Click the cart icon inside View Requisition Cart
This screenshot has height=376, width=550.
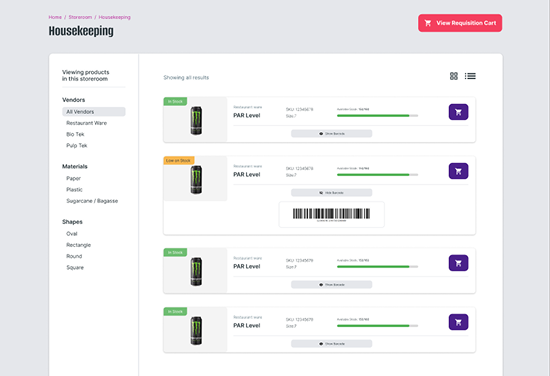tap(428, 23)
